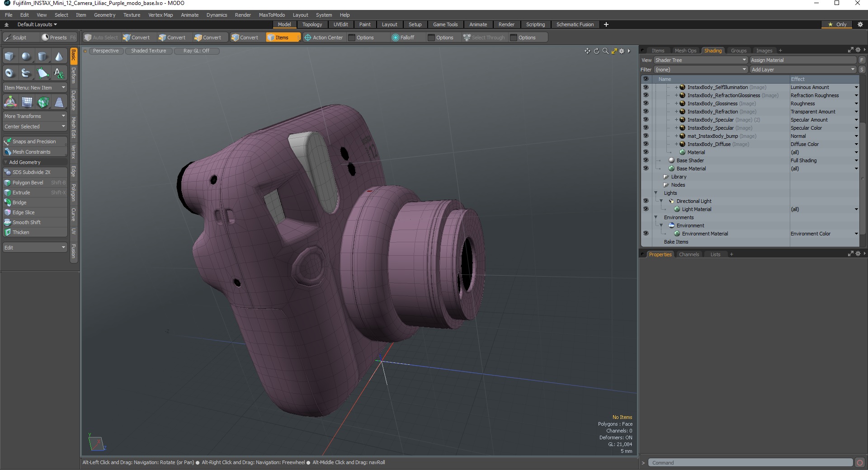This screenshot has width=868, height=470.
Task: Open the More Transforms dropdown
Action: pos(35,116)
